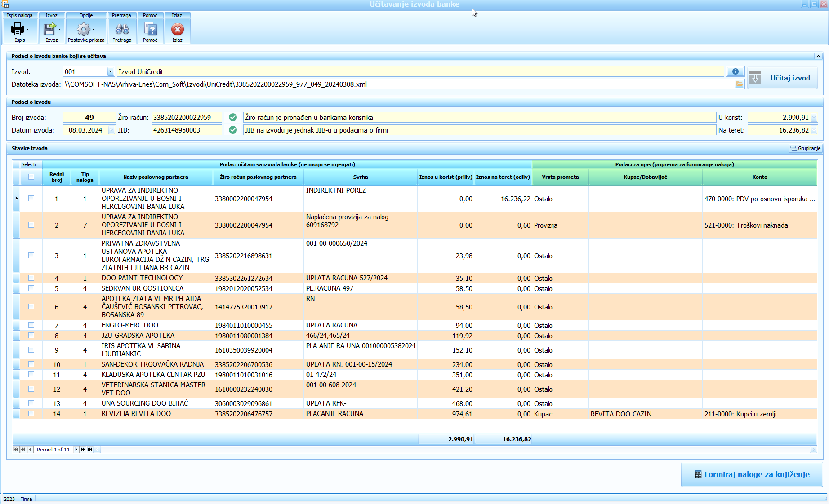This screenshot has width=829, height=504.
Task: Click the Grupiranje button
Action: tap(806, 148)
